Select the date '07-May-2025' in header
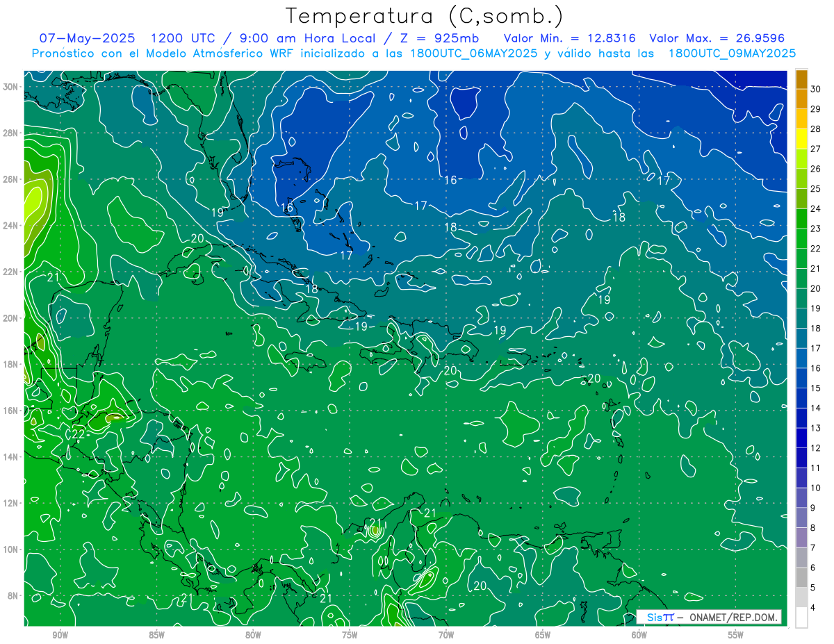834x644 pixels. (88, 38)
